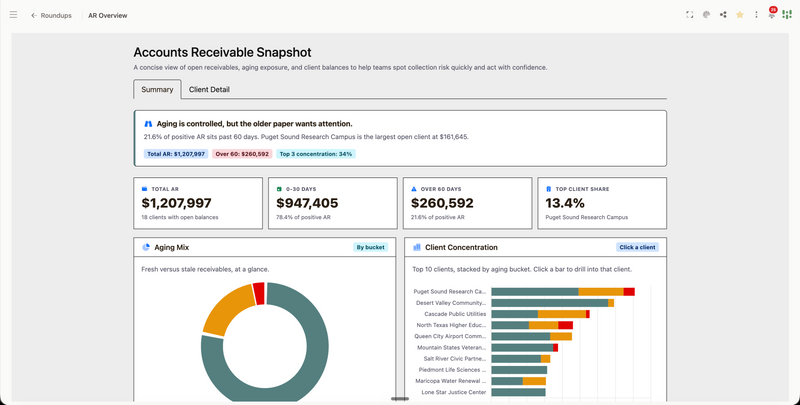Viewport: 800px width, 405px height.
Task: Click '78.4% of positive AR' text
Action: pyautogui.click(x=303, y=217)
